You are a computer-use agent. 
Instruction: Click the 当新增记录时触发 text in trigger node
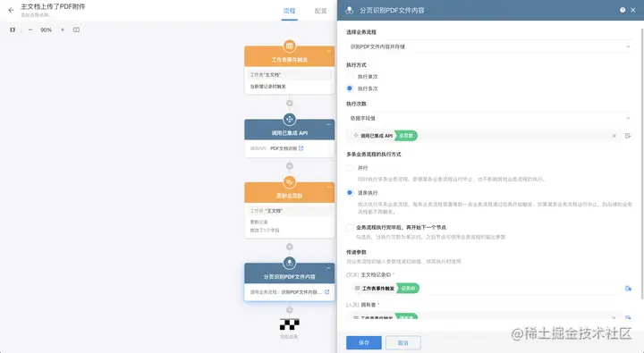pos(268,87)
